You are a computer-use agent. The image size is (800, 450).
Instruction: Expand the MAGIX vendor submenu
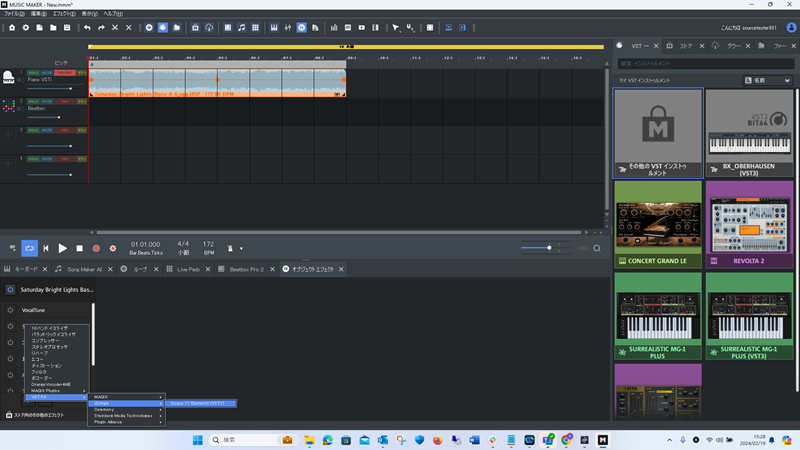127,397
